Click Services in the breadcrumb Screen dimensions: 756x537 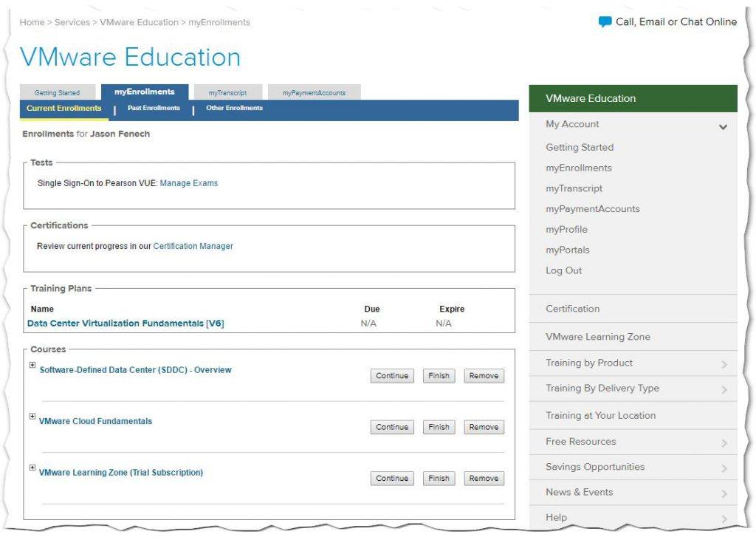pos(72,22)
